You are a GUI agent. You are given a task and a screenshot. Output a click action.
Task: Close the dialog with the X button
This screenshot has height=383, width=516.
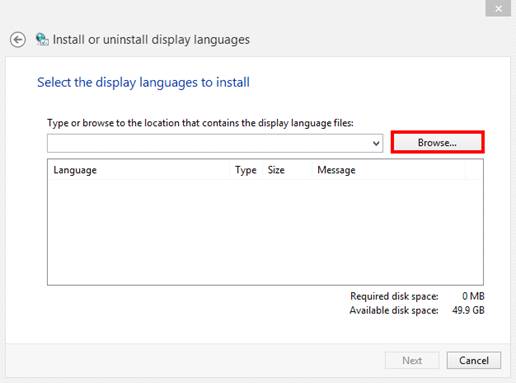click(498, 8)
